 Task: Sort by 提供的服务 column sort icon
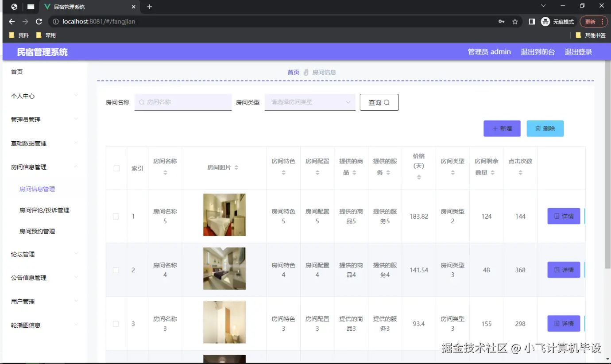[x=388, y=173]
